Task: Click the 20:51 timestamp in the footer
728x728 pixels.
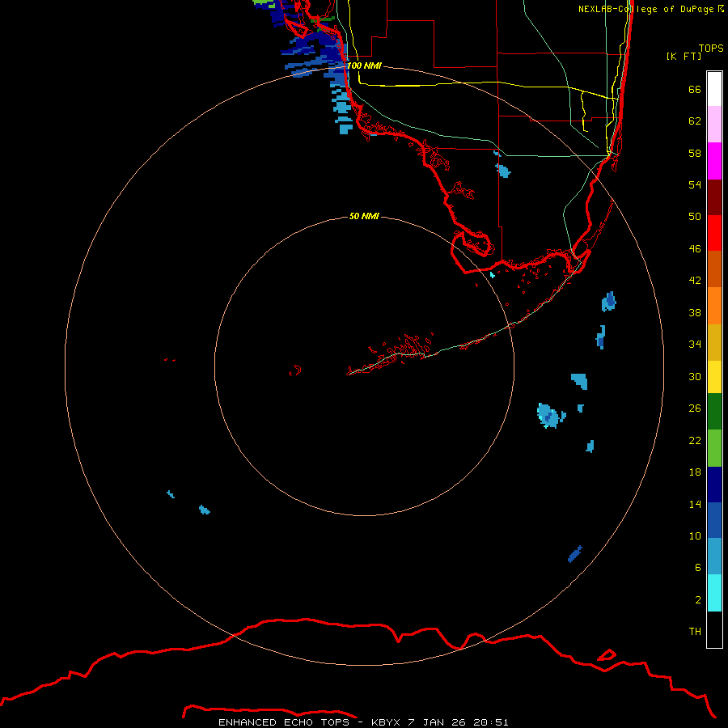Action: tap(491, 722)
